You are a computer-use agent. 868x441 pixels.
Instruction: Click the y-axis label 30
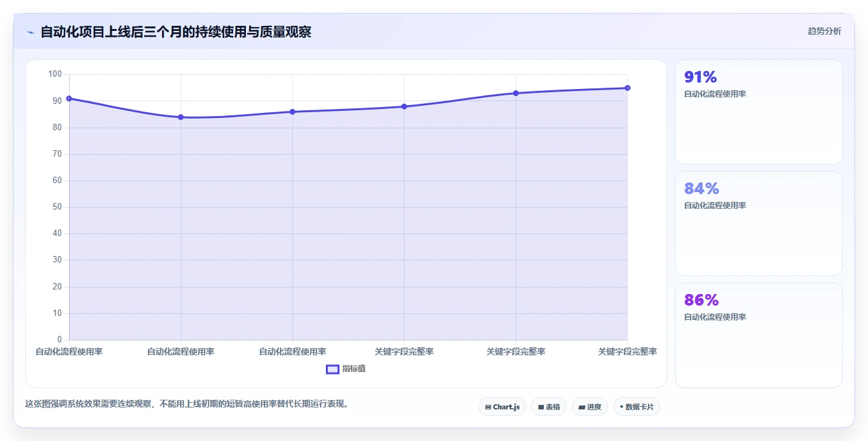[57, 260]
